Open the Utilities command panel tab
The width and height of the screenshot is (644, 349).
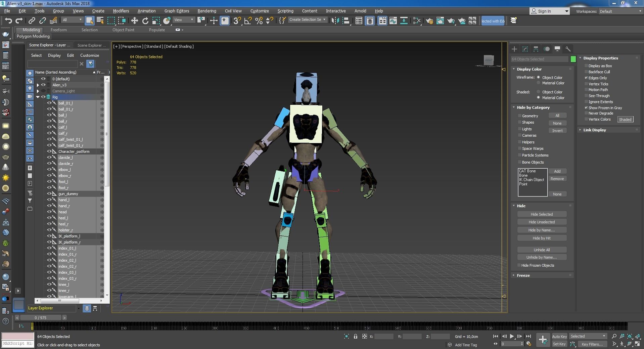pos(568,49)
